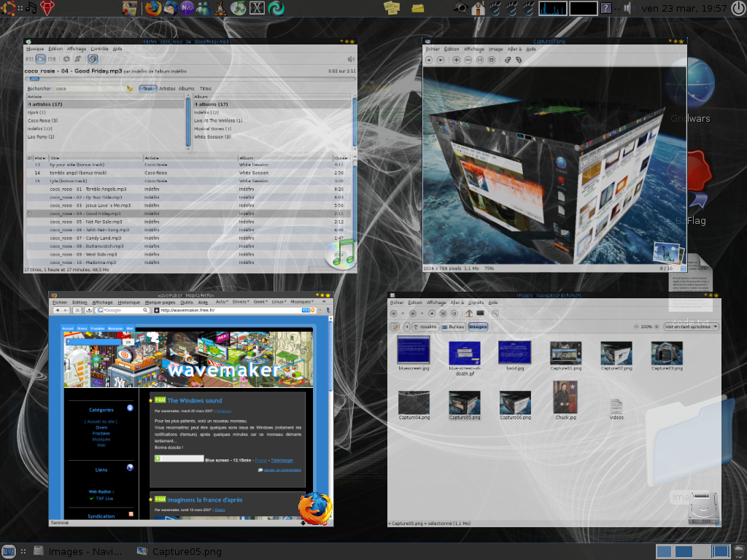The width and height of the screenshot is (747, 560).
Task: Open the Marque-pages menu in Firefox
Action: (160, 303)
